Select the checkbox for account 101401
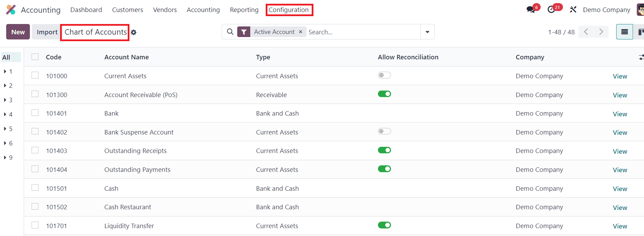 click(x=35, y=113)
